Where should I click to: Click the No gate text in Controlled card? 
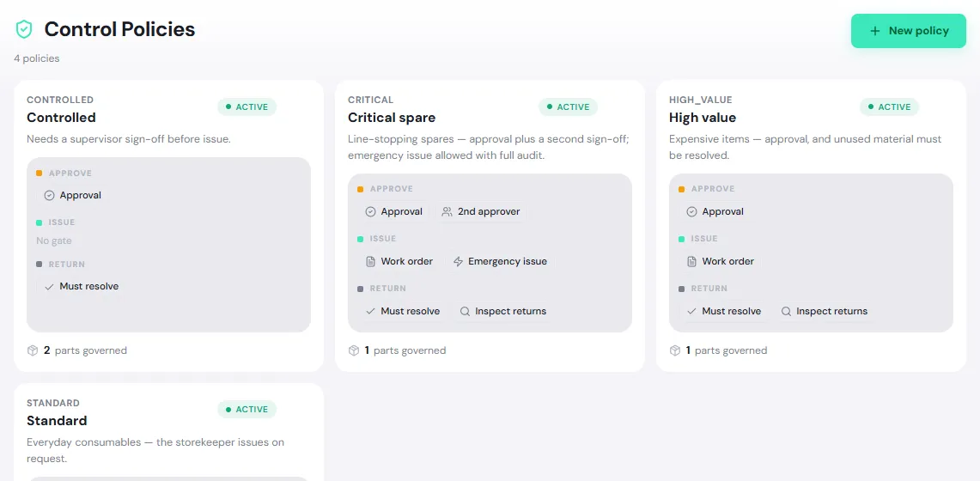[54, 241]
